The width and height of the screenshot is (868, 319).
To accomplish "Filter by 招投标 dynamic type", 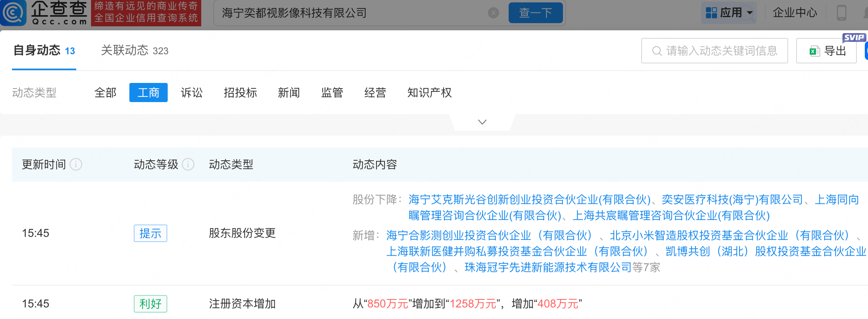I will coord(240,93).
